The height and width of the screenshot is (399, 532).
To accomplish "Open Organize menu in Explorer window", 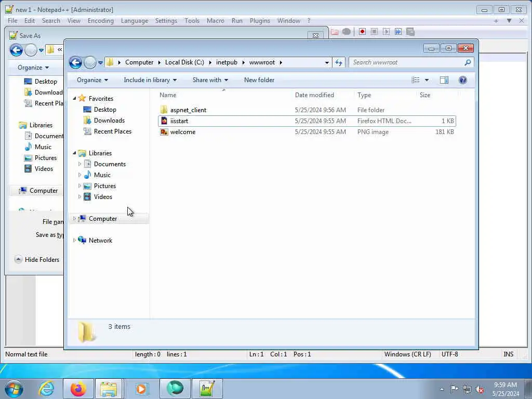I will point(92,80).
